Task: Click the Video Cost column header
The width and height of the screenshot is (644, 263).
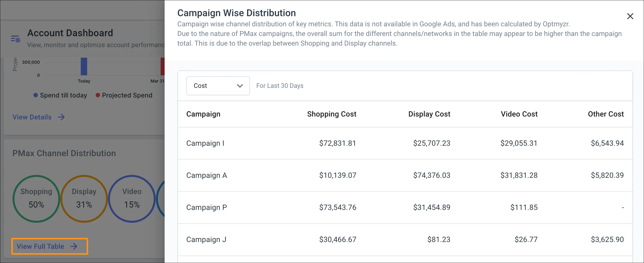Action: pyautogui.click(x=519, y=114)
